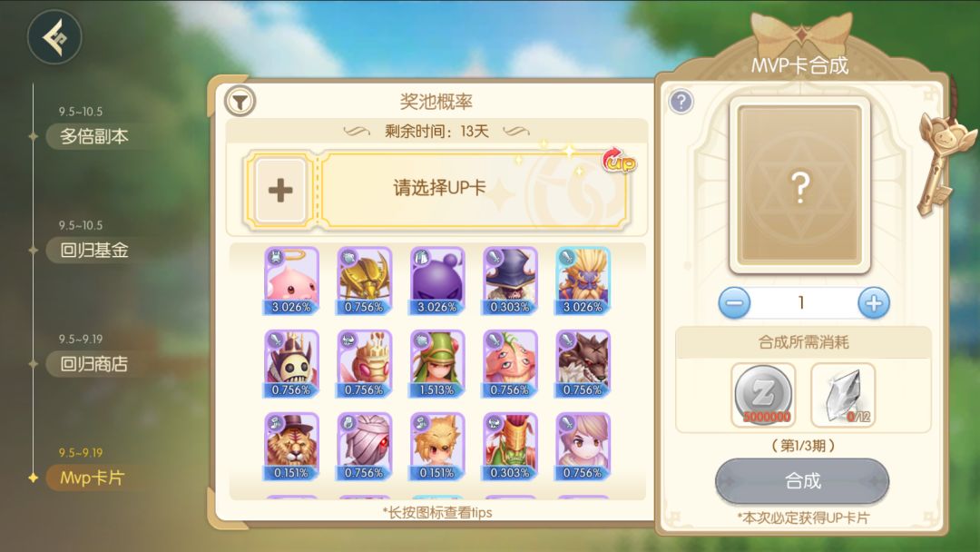The width and height of the screenshot is (980, 552).
Task: Open the 回归基金 event tab
Action: coord(93,250)
